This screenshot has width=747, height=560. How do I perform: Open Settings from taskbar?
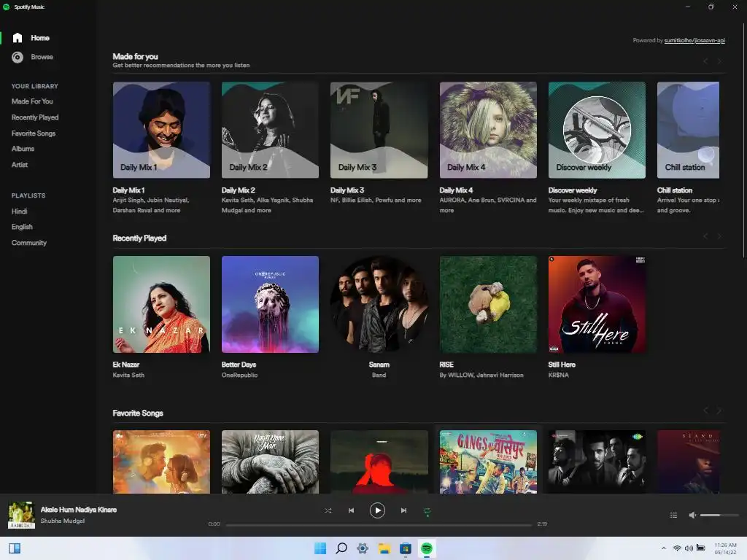click(363, 548)
